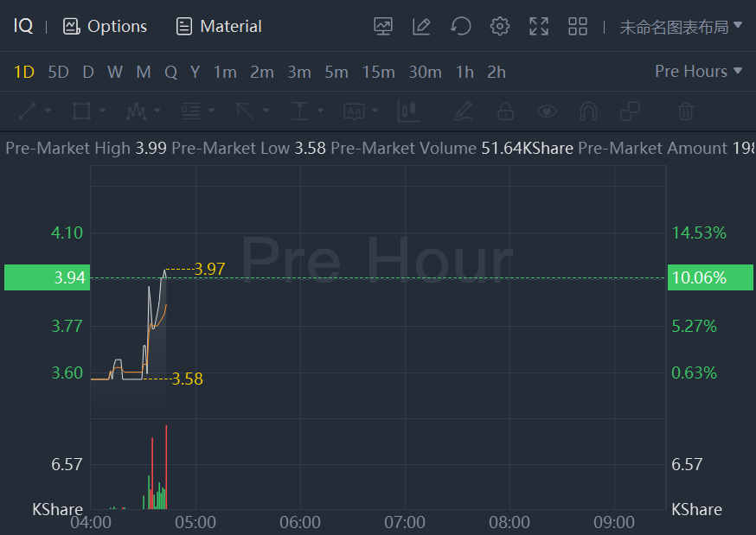Expand the line drawing tool dropdown arrow
This screenshot has height=535, width=756.
pos(48,111)
